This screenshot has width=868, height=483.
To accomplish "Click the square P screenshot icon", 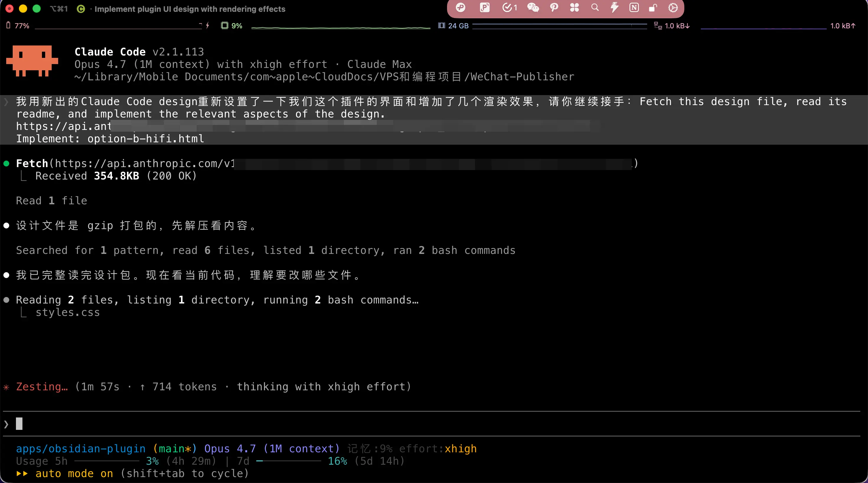I will [x=484, y=7].
